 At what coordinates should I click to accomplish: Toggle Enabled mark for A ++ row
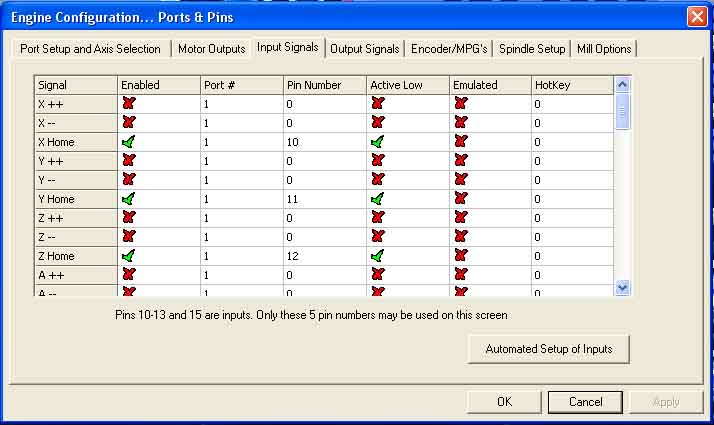(129, 274)
